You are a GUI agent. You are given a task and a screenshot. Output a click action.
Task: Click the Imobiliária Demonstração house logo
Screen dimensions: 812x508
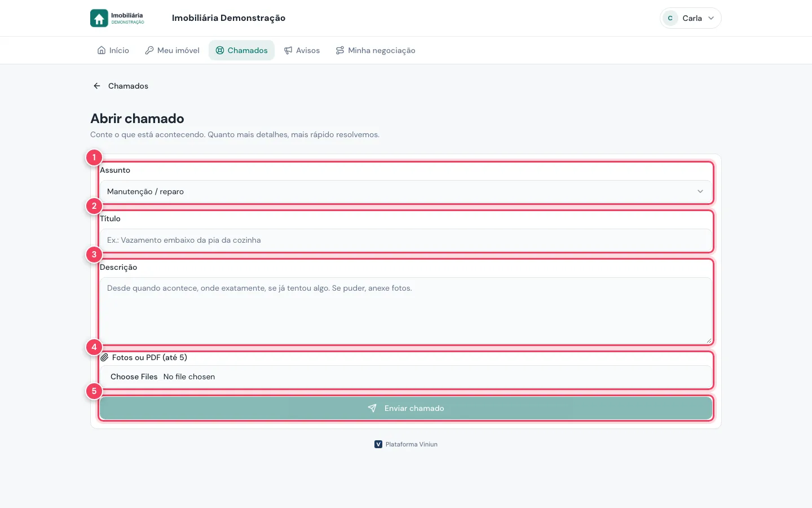coord(117,18)
